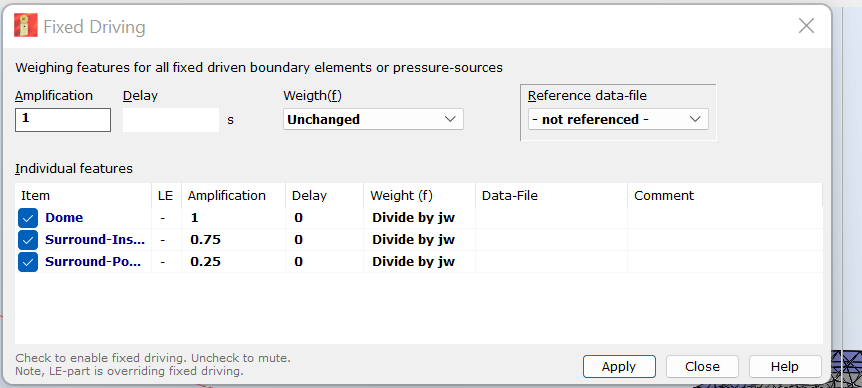This screenshot has height=388, width=862.
Task: Click Dome's Divide by jw weight cell
Action: tap(413, 218)
